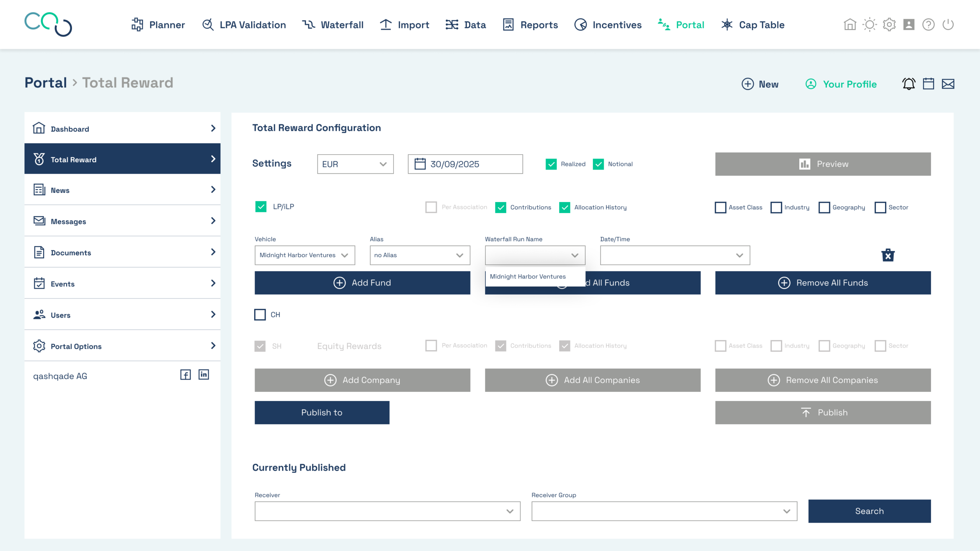This screenshot has width=980, height=551.
Task: Click the News icon in sidebar
Action: point(39,190)
